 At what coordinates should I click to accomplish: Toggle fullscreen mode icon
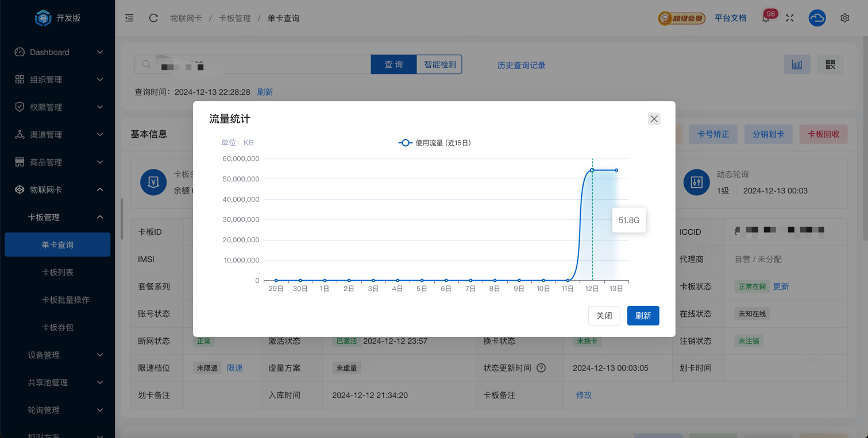pos(790,18)
